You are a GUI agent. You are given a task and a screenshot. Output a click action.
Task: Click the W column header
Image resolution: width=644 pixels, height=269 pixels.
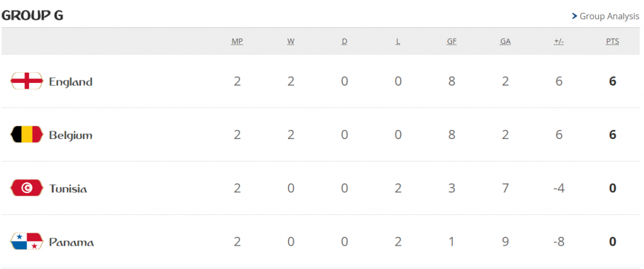(x=291, y=42)
